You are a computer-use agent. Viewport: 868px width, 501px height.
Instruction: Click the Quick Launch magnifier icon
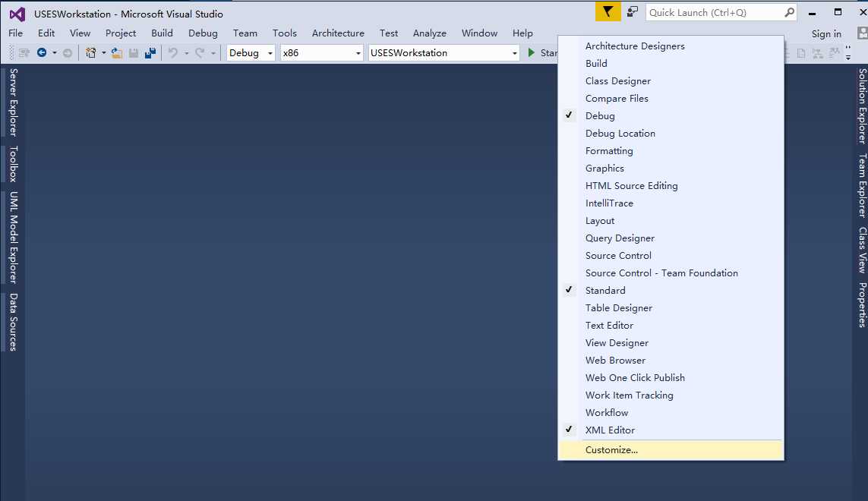click(789, 12)
